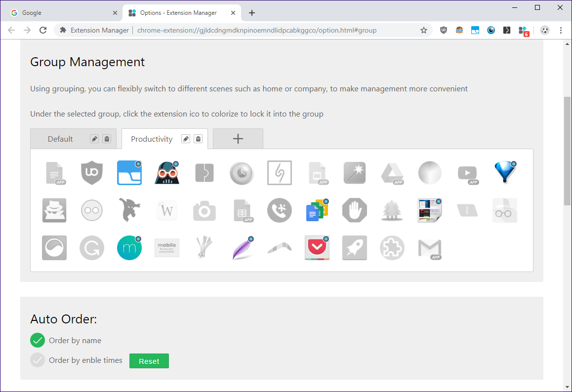Toggle the Gmail app icon in the grid

pyautogui.click(x=430, y=249)
